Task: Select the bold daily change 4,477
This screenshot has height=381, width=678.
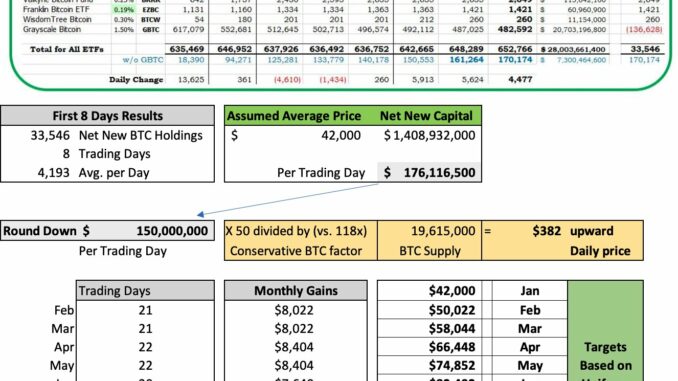Action: pyautogui.click(x=520, y=79)
